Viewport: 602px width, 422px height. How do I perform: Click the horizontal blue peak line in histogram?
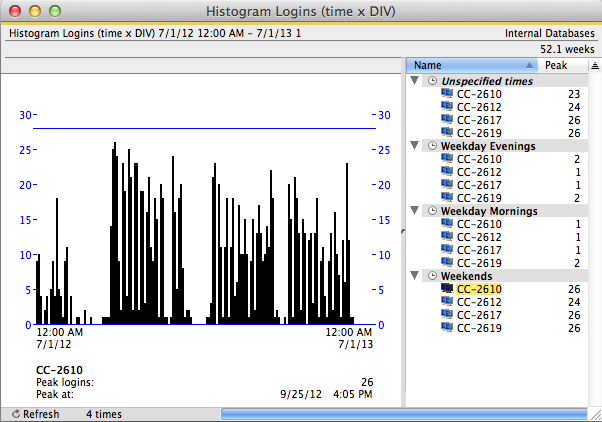[x=204, y=128]
